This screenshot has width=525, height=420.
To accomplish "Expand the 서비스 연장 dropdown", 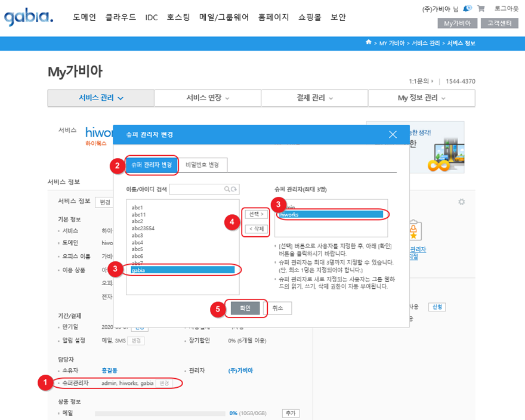I will 208,98.
